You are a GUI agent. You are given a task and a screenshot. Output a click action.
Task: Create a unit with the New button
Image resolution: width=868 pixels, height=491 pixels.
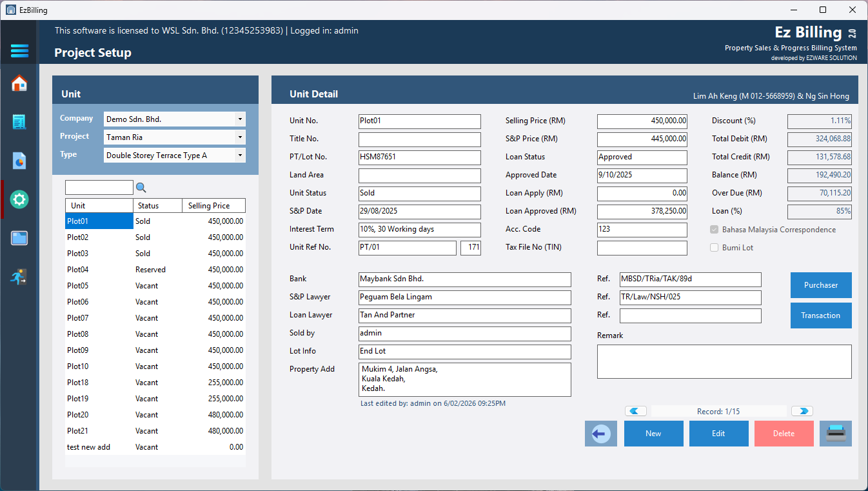click(653, 434)
